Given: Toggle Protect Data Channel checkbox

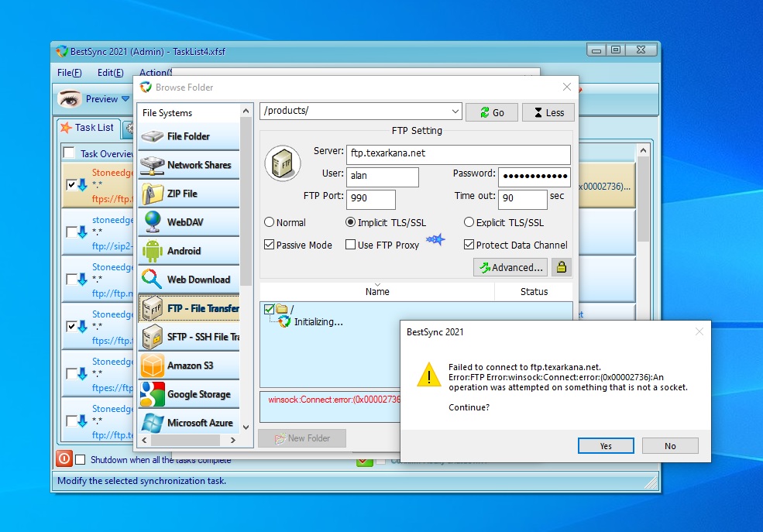Looking at the screenshot, I should tap(469, 245).
